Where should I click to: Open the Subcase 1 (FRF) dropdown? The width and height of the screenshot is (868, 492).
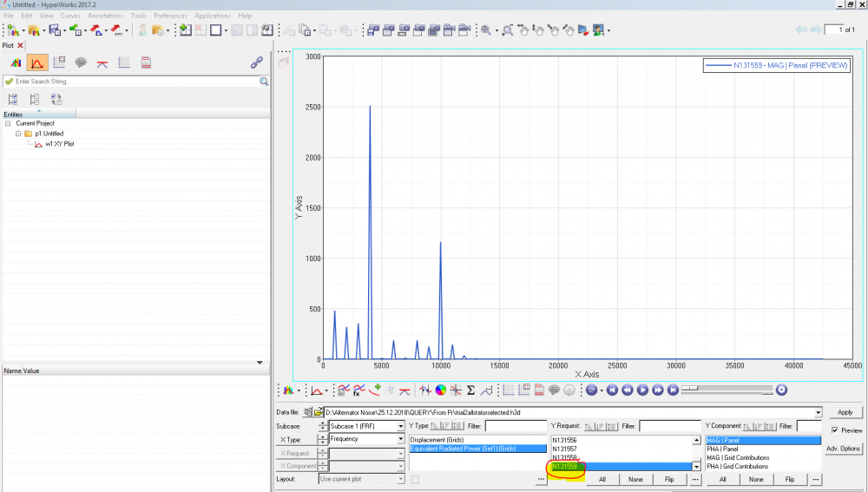tap(400, 427)
